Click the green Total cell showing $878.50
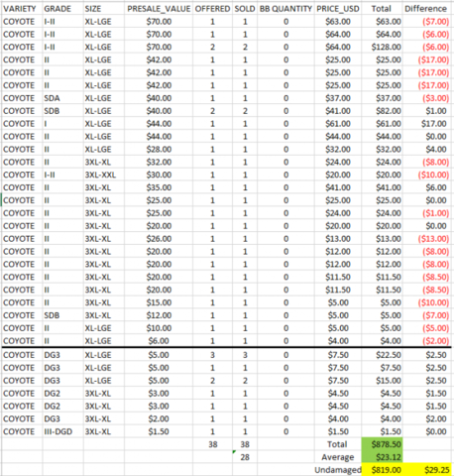 [382, 444]
